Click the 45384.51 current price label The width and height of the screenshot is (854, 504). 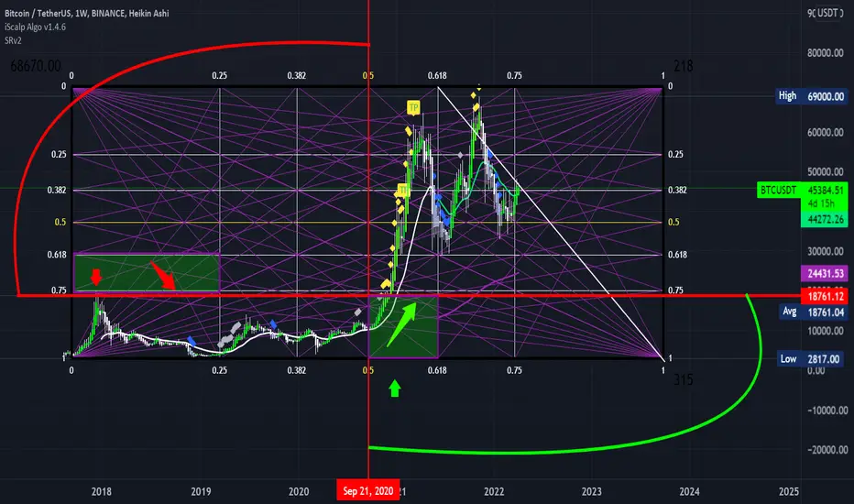pyautogui.click(x=825, y=191)
